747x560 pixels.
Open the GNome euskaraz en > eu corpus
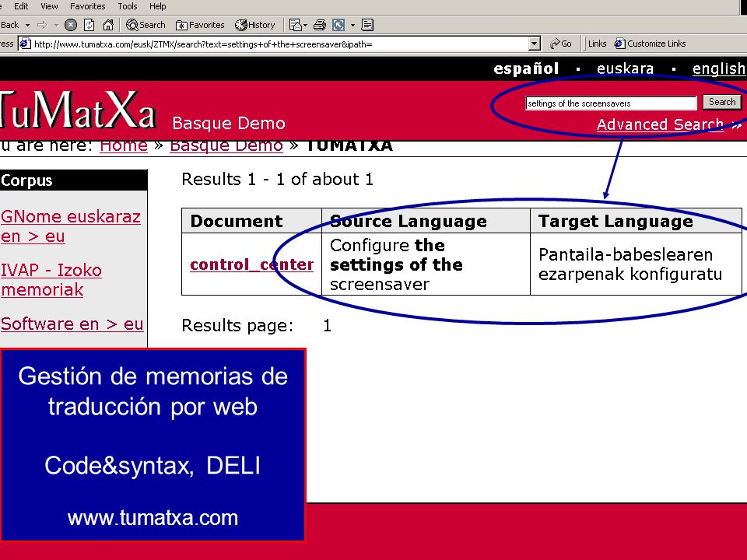tap(71, 226)
